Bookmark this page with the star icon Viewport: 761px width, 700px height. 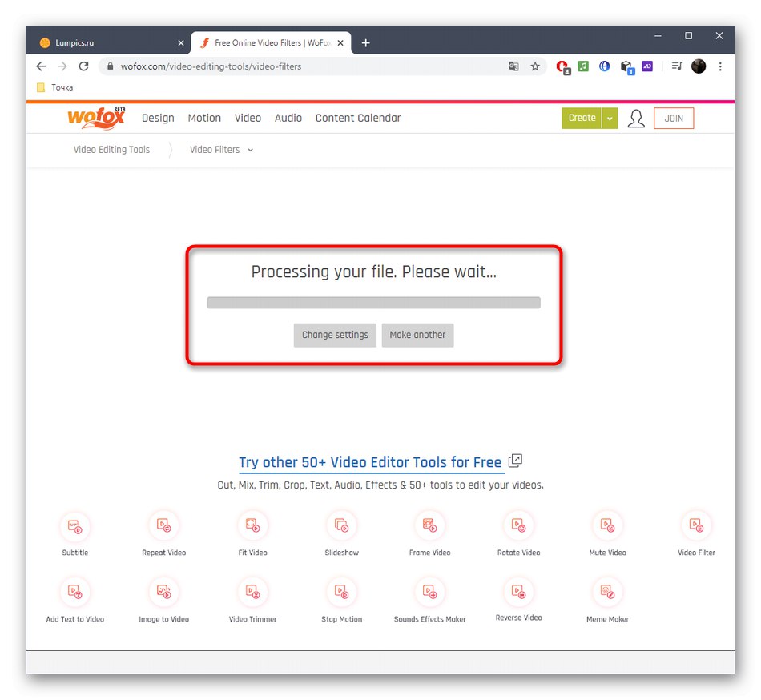point(535,66)
